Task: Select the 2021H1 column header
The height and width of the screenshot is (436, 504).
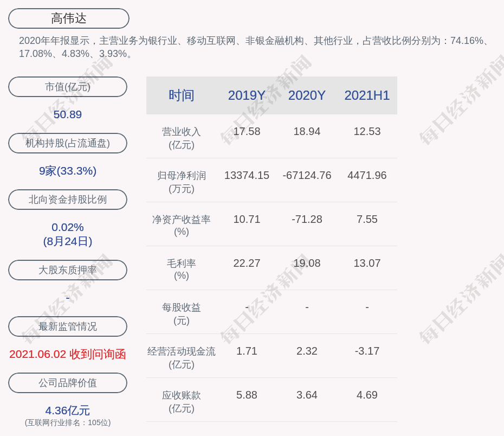Action: tap(367, 95)
